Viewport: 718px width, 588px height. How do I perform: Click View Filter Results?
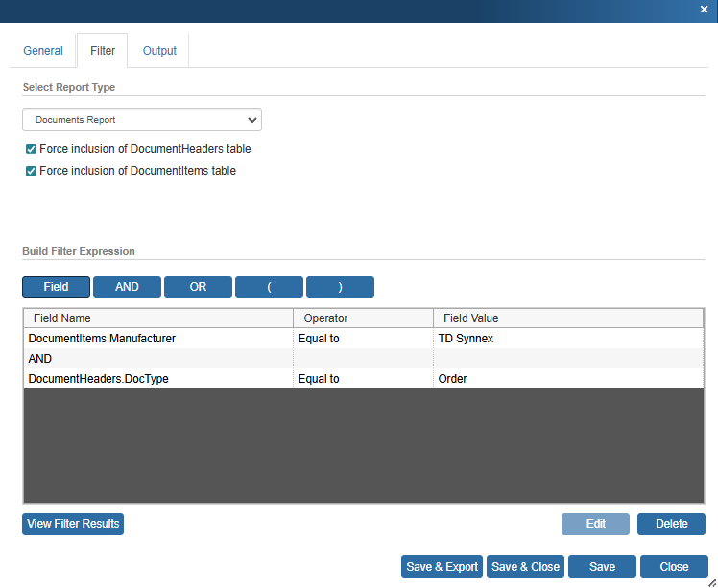click(73, 524)
